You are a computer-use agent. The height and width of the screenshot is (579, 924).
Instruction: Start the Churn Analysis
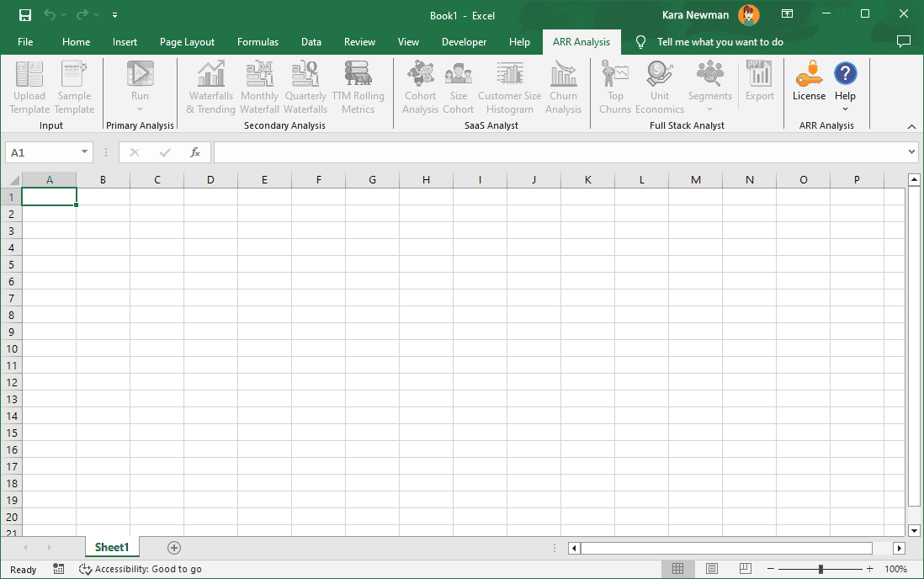(x=563, y=87)
